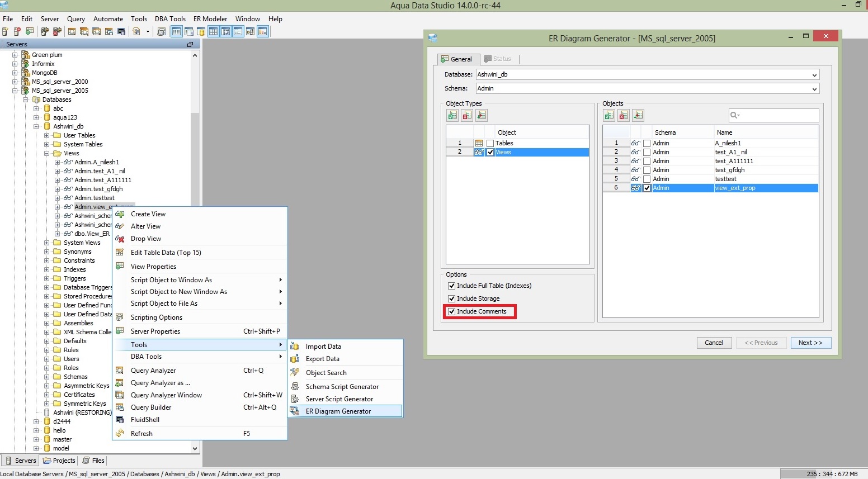The width and height of the screenshot is (868, 479).
Task: Switch to the Files tab
Action: 93,461
